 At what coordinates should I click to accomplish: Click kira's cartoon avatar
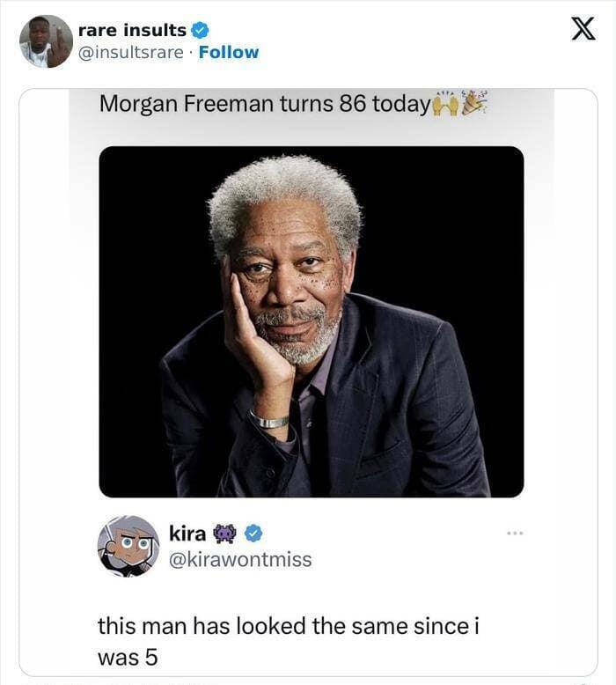[x=128, y=546]
